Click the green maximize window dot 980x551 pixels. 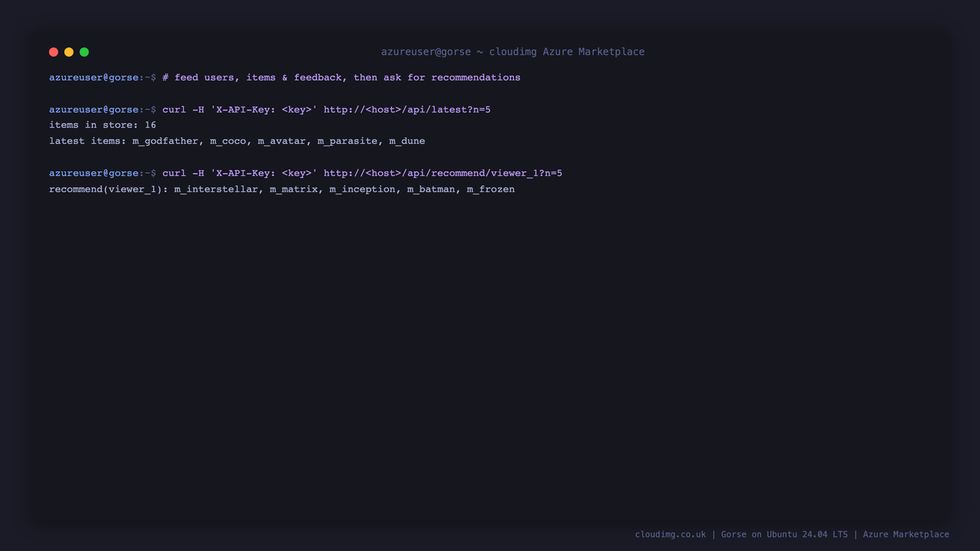[x=84, y=52]
